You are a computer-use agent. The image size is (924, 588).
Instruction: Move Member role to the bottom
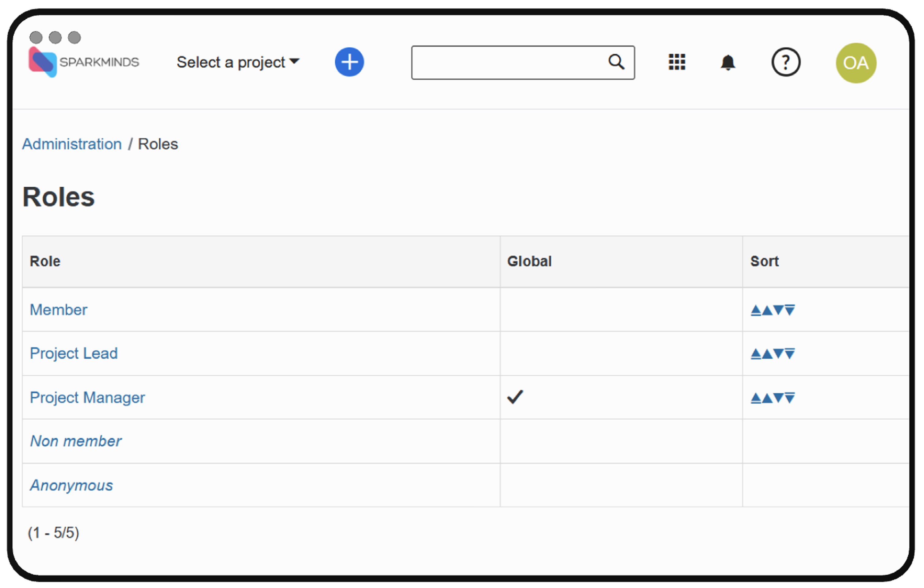point(790,310)
